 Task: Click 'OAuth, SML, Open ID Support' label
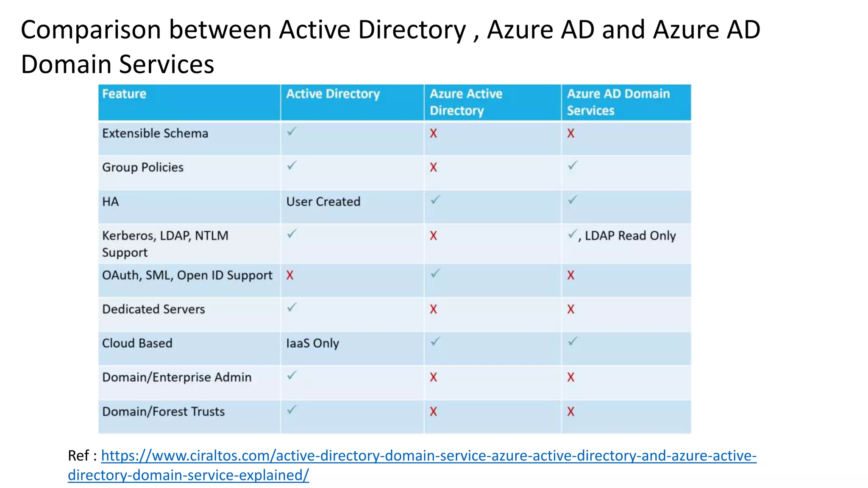187,275
